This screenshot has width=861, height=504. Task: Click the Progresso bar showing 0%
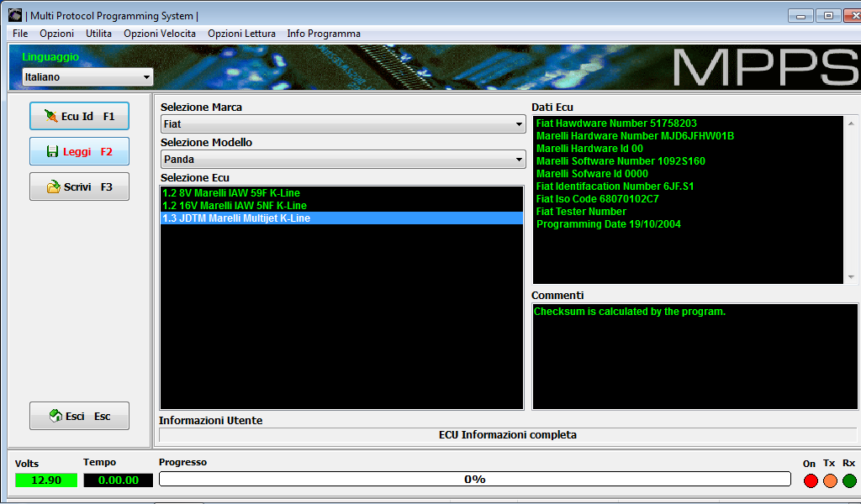475,480
